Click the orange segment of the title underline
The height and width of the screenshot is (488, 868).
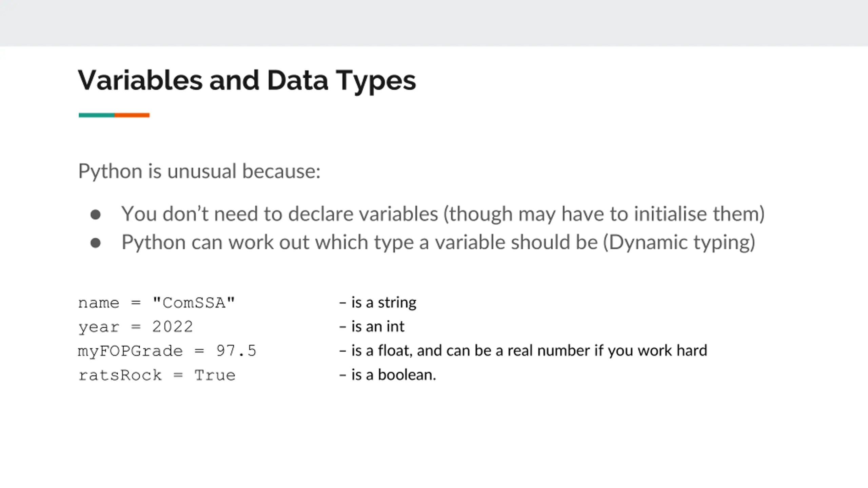click(x=132, y=115)
